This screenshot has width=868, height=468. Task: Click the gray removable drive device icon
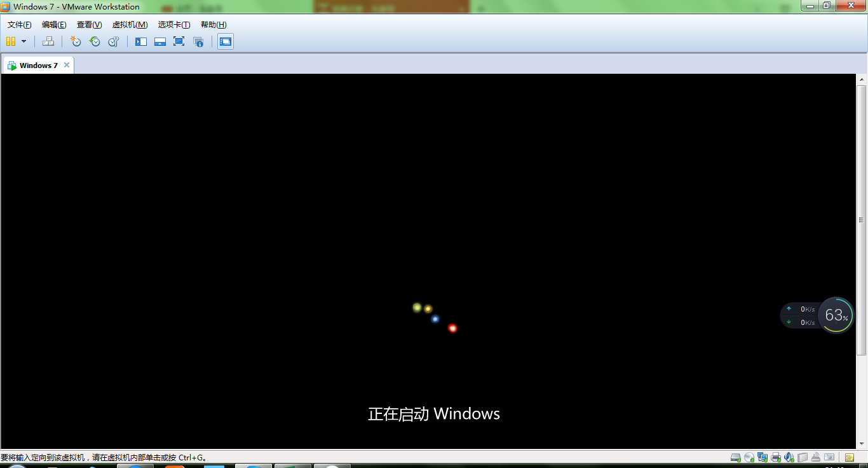coord(803,457)
